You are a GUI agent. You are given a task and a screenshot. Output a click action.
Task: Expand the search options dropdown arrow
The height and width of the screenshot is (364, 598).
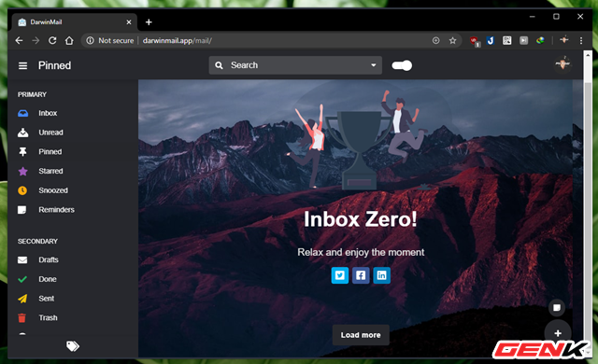(374, 65)
